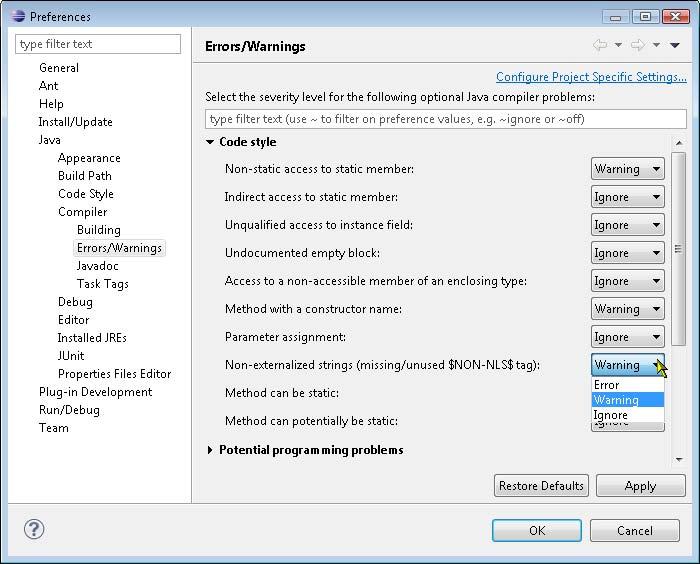Screen dimensions: 700x564
Task: Click the scrollbar down arrow
Action: click(679, 460)
